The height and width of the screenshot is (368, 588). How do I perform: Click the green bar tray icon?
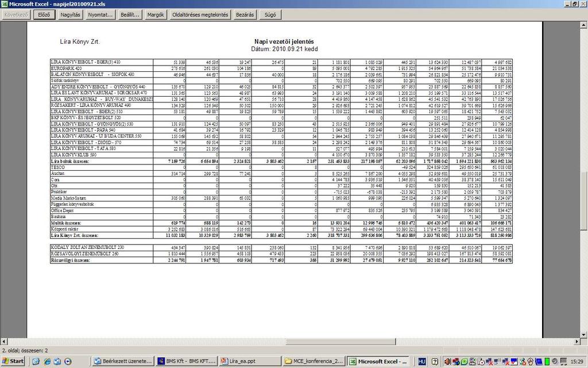[547, 362]
